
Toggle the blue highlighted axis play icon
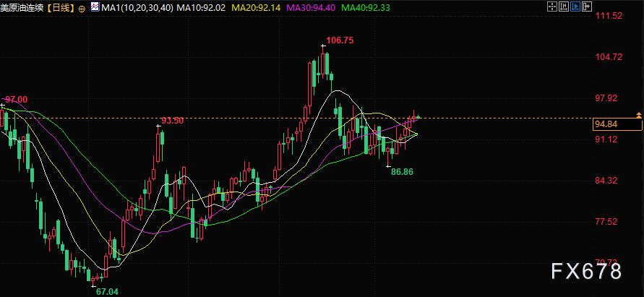pos(575,7)
